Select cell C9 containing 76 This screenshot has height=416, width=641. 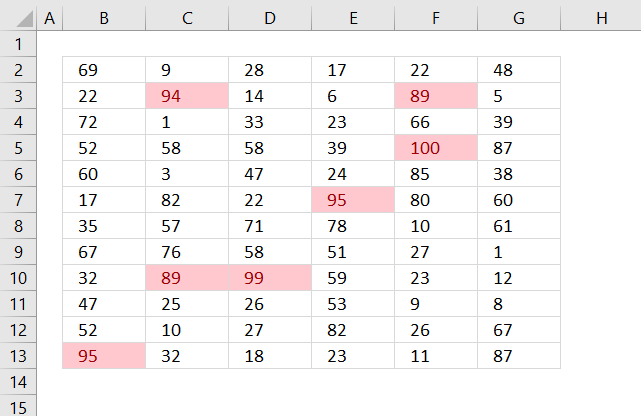point(187,252)
